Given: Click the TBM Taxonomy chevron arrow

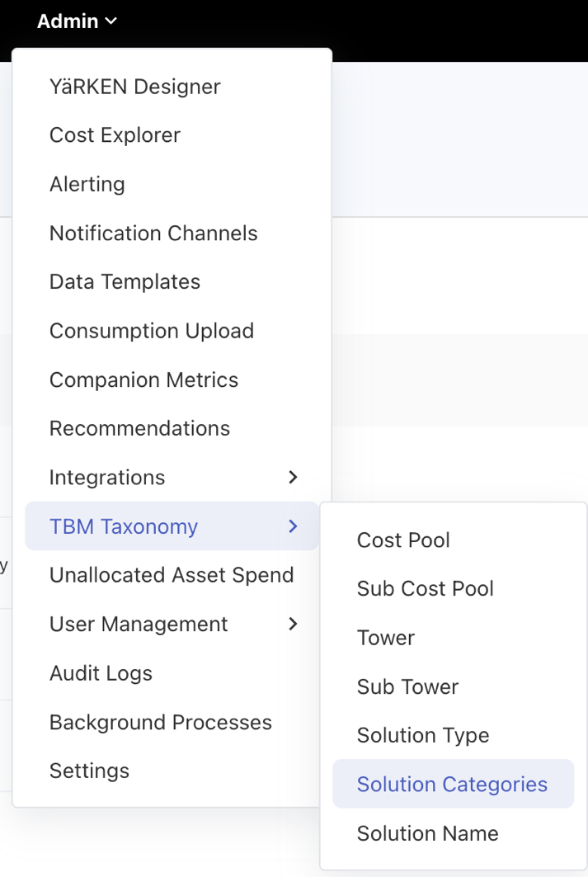Looking at the screenshot, I should pyautogui.click(x=293, y=526).
